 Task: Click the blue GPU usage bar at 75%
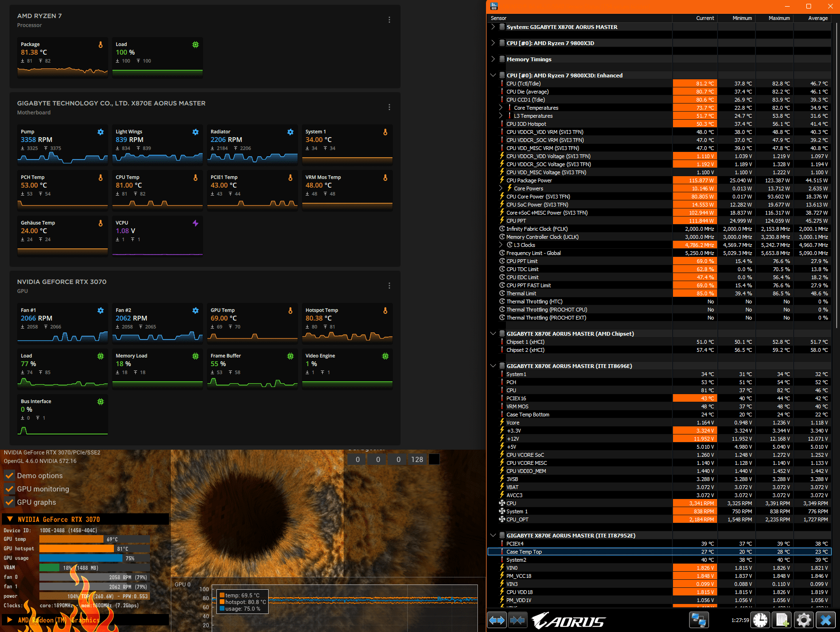pyautogui.click(x=81, y=558)
